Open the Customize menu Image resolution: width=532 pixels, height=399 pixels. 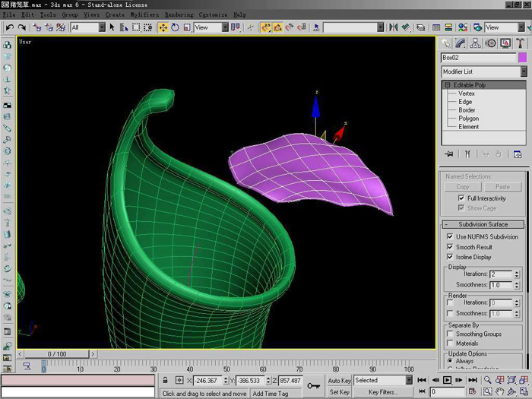pyautogui.click(x=213, y=14)
